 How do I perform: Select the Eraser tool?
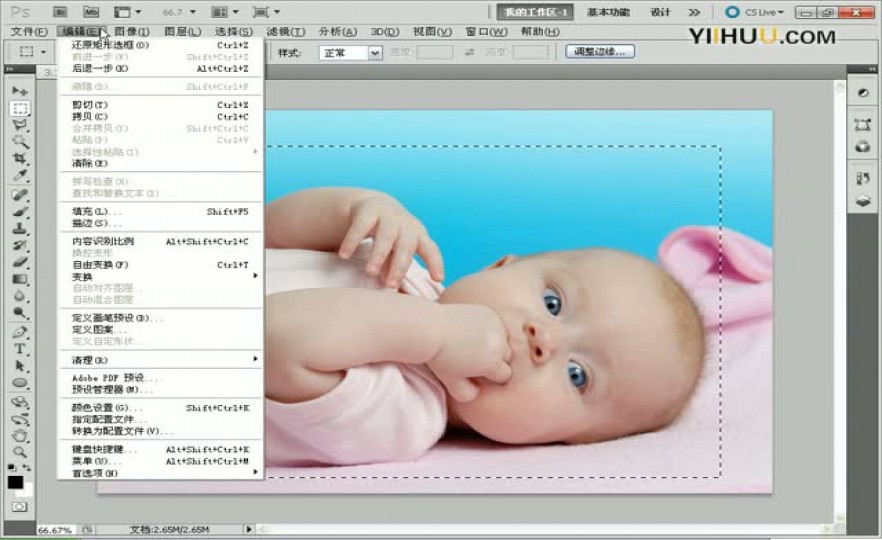[x=20, y=262]
